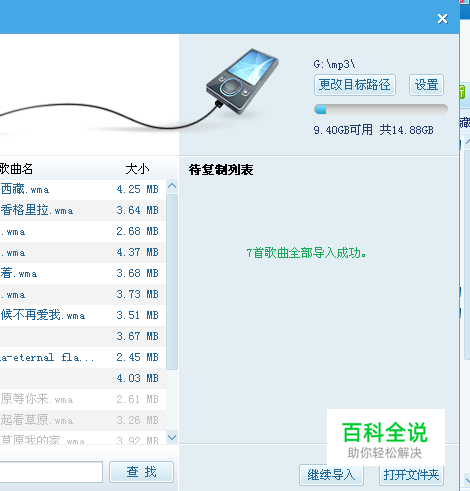
Task: Close the import dialog with the X
Action: click(442, 19)
